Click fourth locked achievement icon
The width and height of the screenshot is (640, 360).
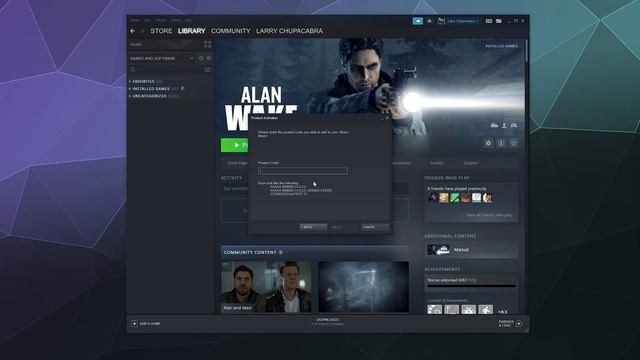[x=486, y=310]
